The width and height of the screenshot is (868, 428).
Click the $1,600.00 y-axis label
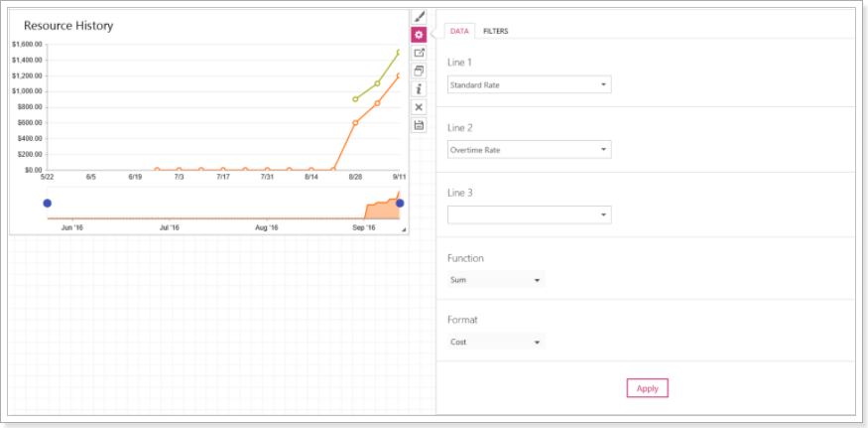click(x=27, y=44)
